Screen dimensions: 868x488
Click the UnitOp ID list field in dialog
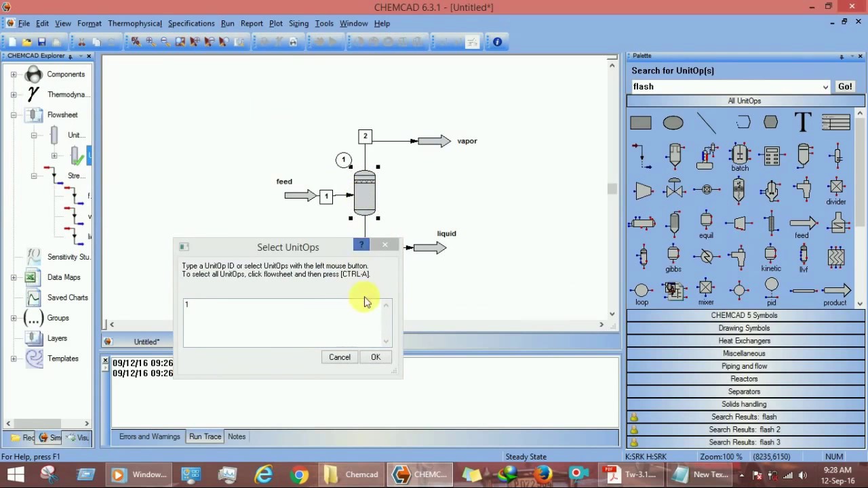(288, 323)
